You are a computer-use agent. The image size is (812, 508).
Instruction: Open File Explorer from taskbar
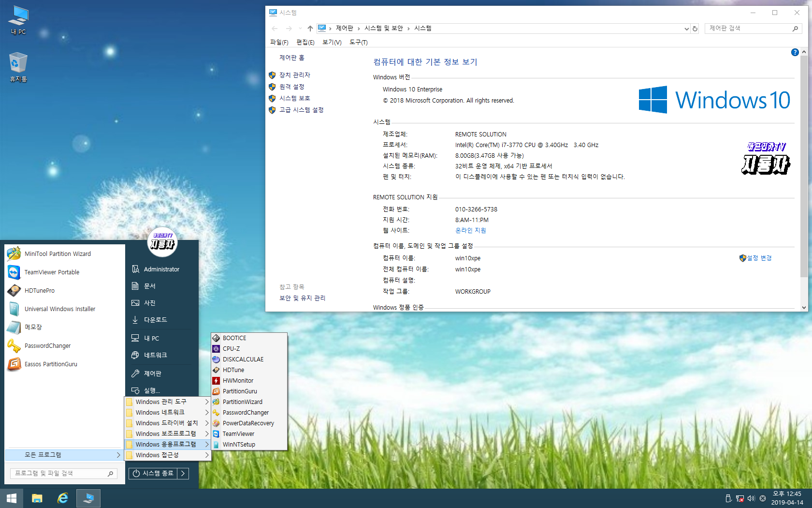pyautogui.click(x=37, y=498)
